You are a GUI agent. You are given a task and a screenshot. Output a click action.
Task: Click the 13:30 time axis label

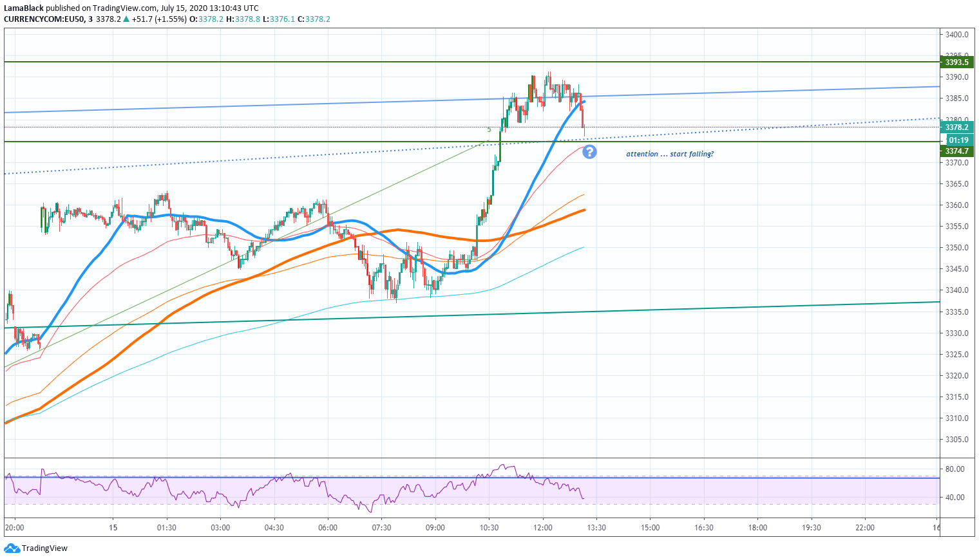[596, 528]
